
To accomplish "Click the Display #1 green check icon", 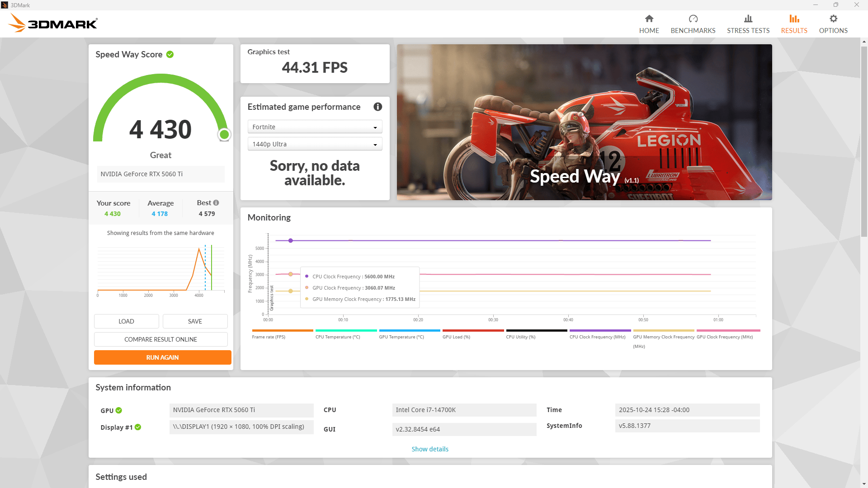I will click(138, 427).
